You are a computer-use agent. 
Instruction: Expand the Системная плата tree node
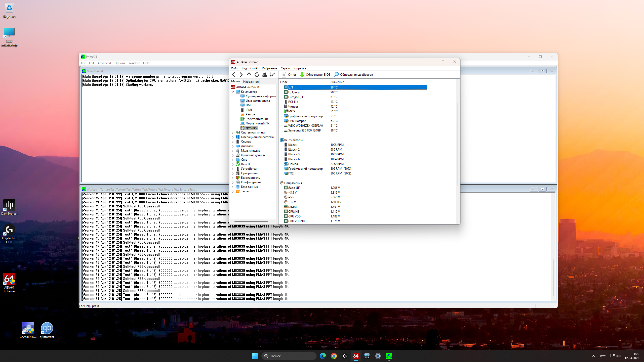(x=233, y=132)
